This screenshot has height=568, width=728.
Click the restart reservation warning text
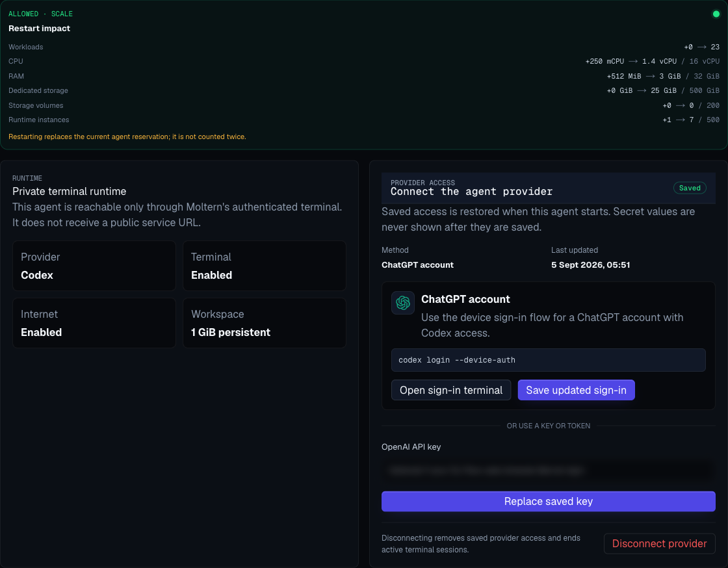tap(127, 137)
